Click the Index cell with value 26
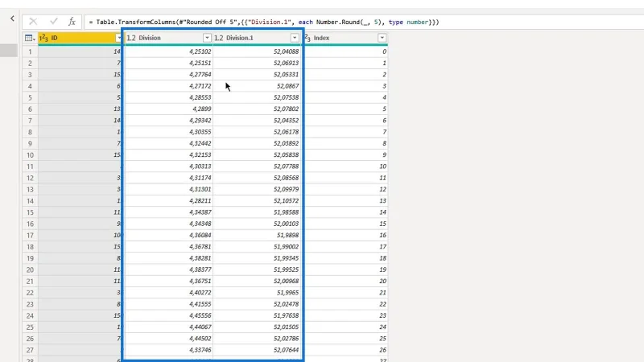This screenshot has width=644, height=362. (345, 350)
